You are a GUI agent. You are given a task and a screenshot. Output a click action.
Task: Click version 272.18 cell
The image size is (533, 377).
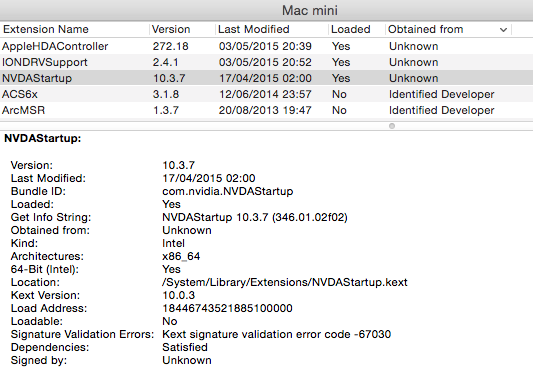(x=170, y=46)
